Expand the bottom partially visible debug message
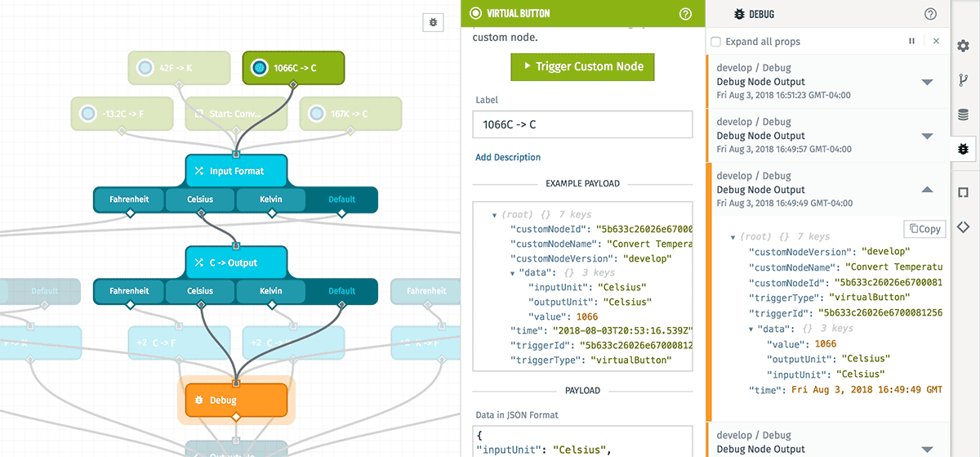Image resolution: width=980 pixels, height=457 pixels. click(927, 448)
